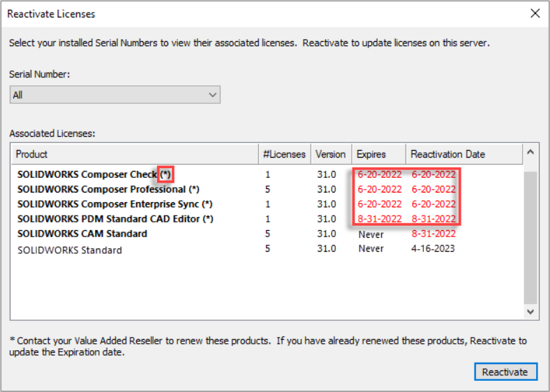The image size is (550, 392).
Task: Click the Reactivate button
Action: [x=505, y=372]
